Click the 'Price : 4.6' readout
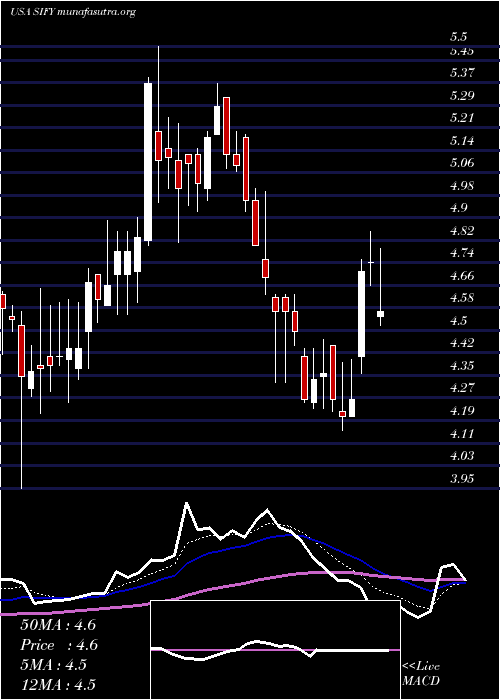 [x=59, y=645]
